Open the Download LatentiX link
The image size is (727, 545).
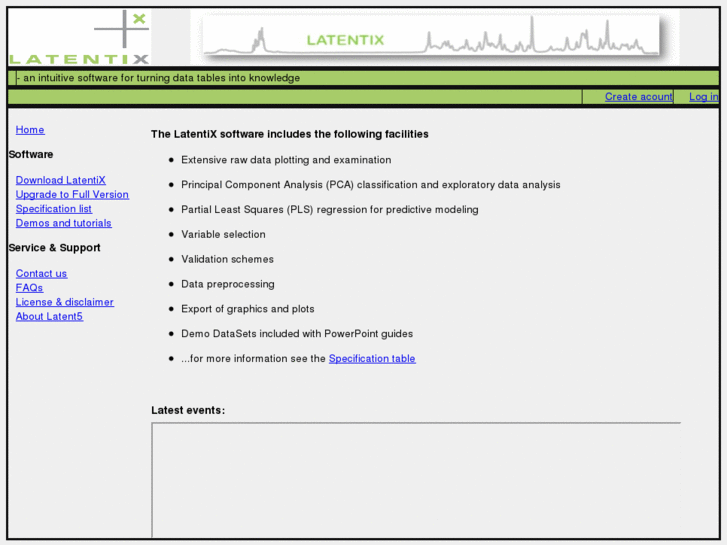click(61, 180)
